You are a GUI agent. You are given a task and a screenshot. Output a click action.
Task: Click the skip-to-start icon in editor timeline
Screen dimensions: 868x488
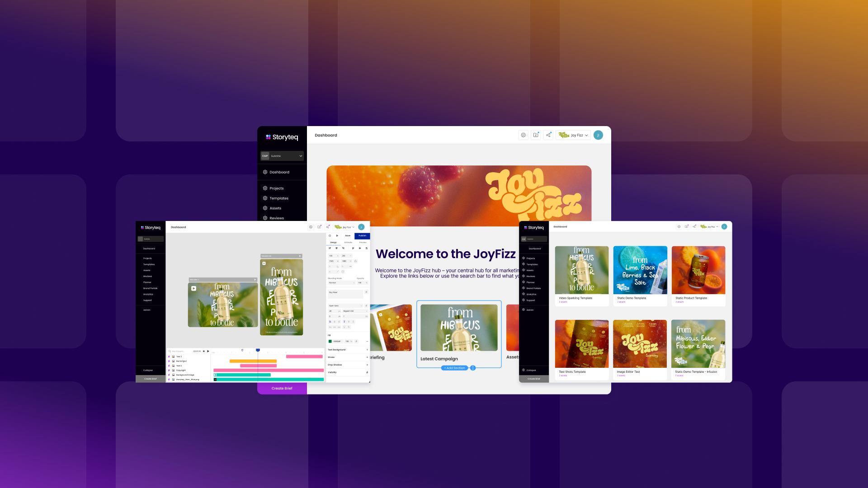pos(203,351)
